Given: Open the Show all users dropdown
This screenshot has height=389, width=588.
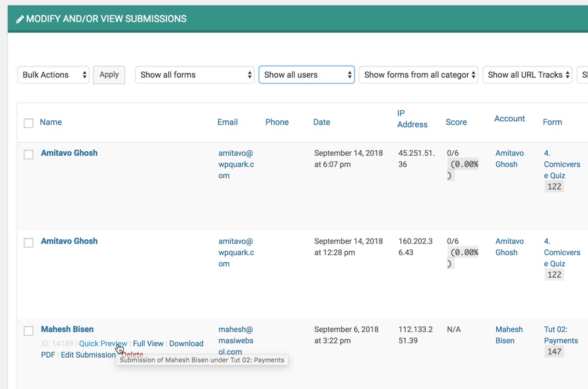Looking at the screenshot, I should [x=306, y=75].
